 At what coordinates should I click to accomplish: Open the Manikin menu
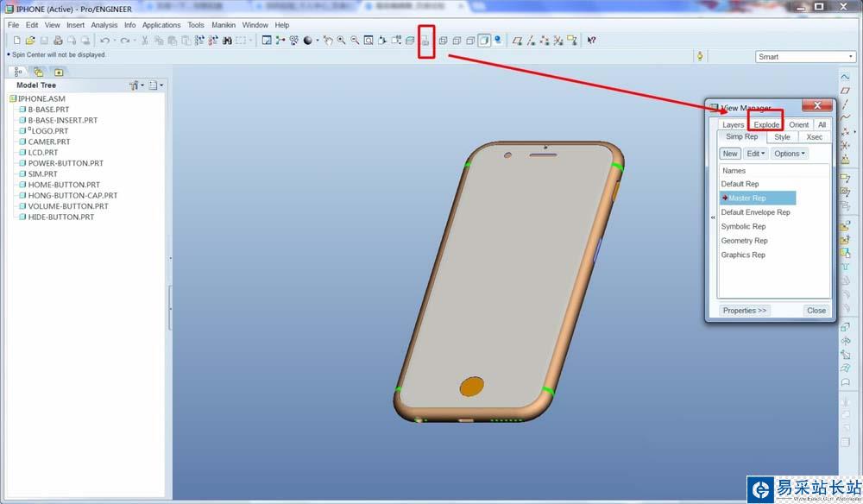pyautogui.click(x=224, y=25)
